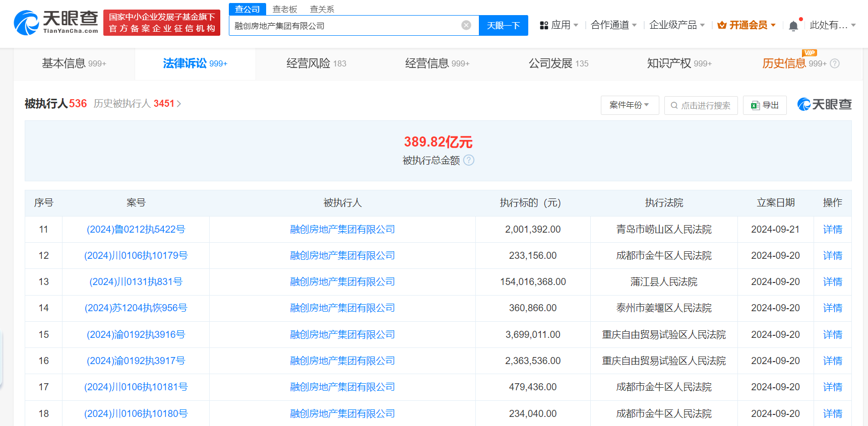Open notifications bell icon

pyautogui.click(x=793, y=26)
